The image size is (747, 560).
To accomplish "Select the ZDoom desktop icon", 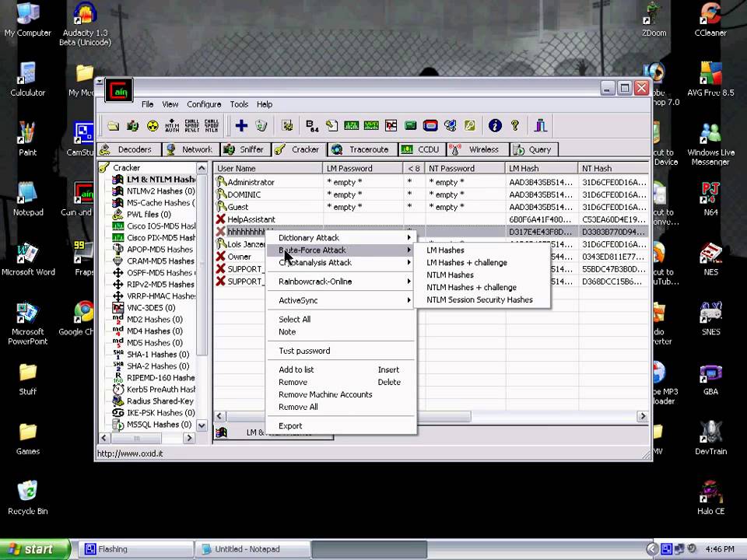I will (x=654, y=20).
